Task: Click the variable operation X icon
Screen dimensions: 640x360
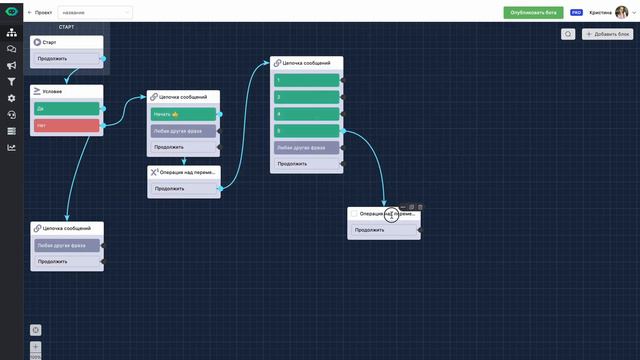Action: [x=154, y=172]
